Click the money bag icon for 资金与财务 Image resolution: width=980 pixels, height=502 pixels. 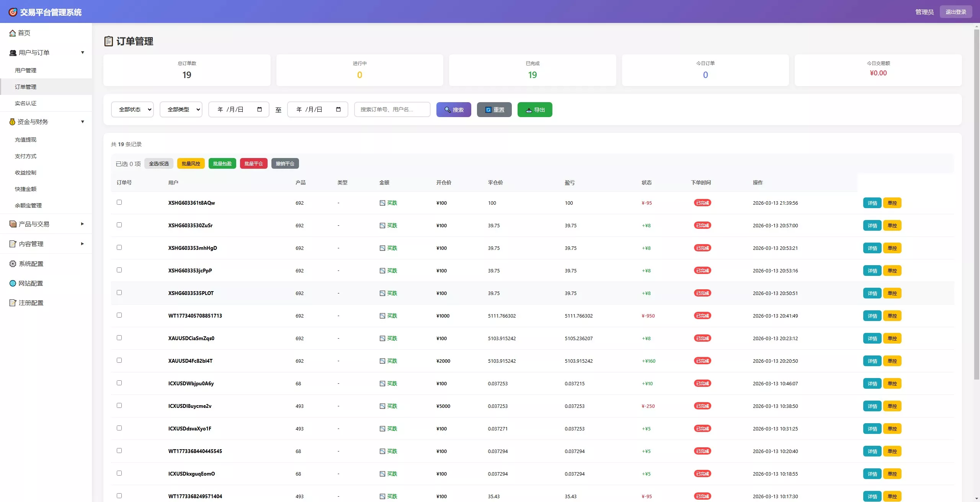pos(12,122)
